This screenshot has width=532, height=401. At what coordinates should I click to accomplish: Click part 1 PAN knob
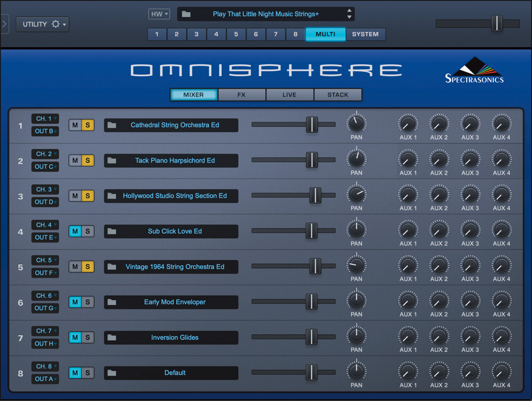pyautogui.click(x=356, y=124)
